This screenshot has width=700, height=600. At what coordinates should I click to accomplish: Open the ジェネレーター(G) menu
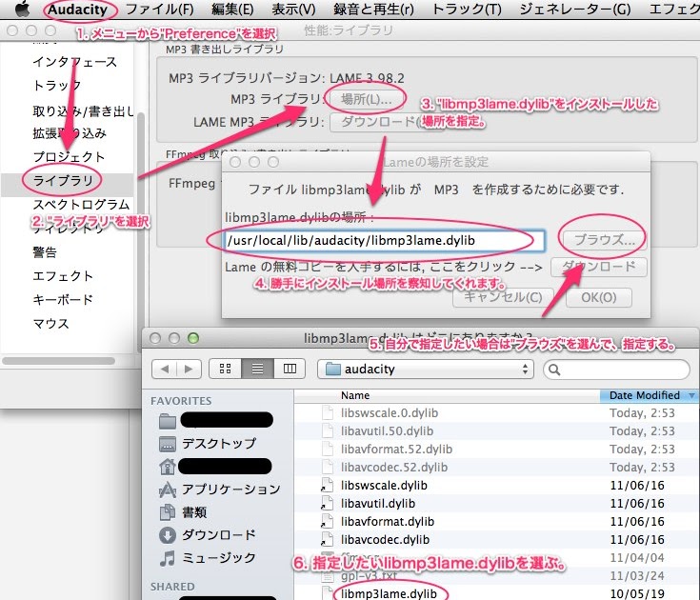click(x=575, y=10)
